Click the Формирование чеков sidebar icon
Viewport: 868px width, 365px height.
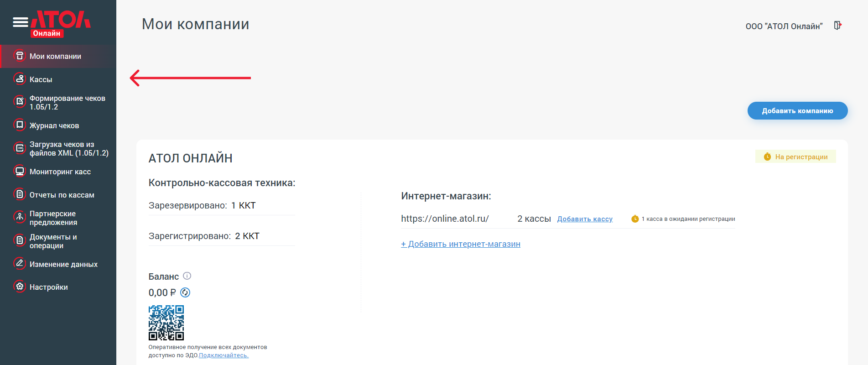tap(20, 102)
